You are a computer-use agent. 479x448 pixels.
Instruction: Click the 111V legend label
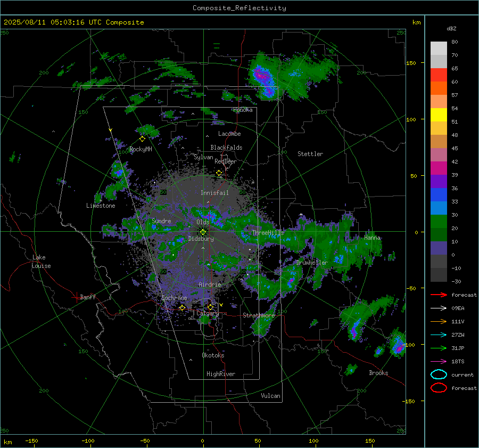tap(458, 321)
